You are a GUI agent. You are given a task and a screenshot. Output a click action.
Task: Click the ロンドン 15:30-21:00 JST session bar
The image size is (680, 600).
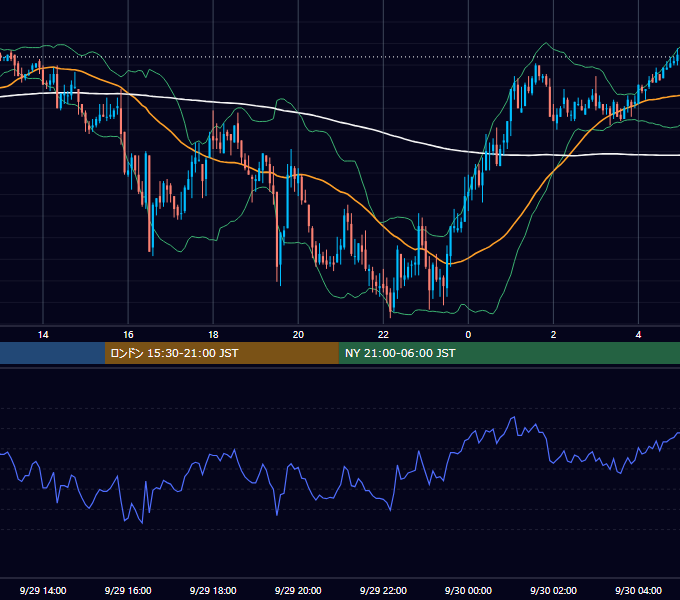(222, 353)
